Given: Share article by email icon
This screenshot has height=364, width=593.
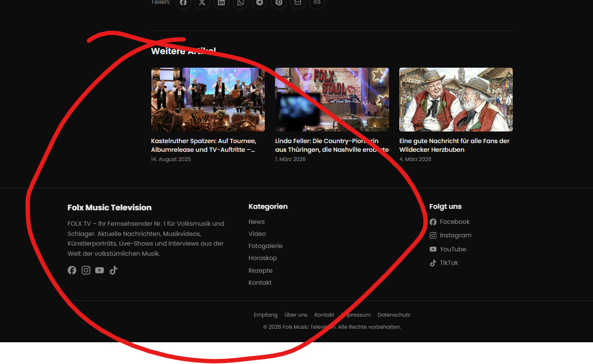Looking at the screenshot, I should [x=298, y=2].
